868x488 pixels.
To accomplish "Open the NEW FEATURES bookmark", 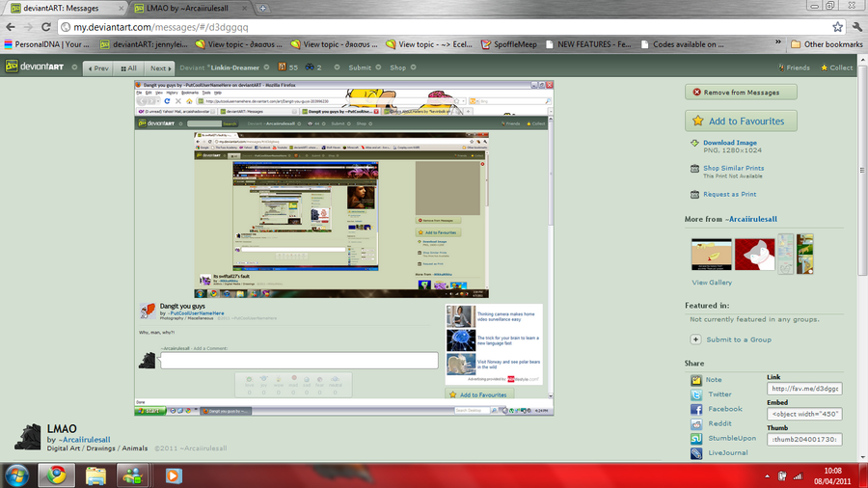I will [x=588, y=43].
